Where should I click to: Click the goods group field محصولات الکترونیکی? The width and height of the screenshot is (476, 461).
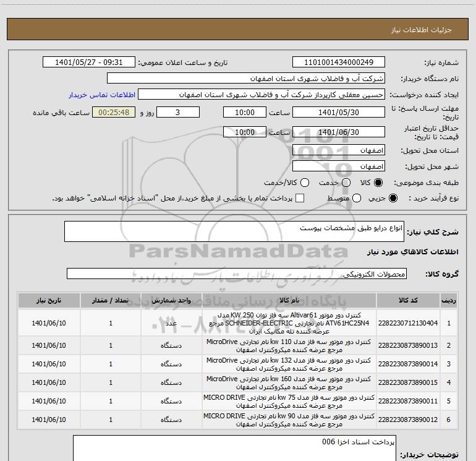237,274
